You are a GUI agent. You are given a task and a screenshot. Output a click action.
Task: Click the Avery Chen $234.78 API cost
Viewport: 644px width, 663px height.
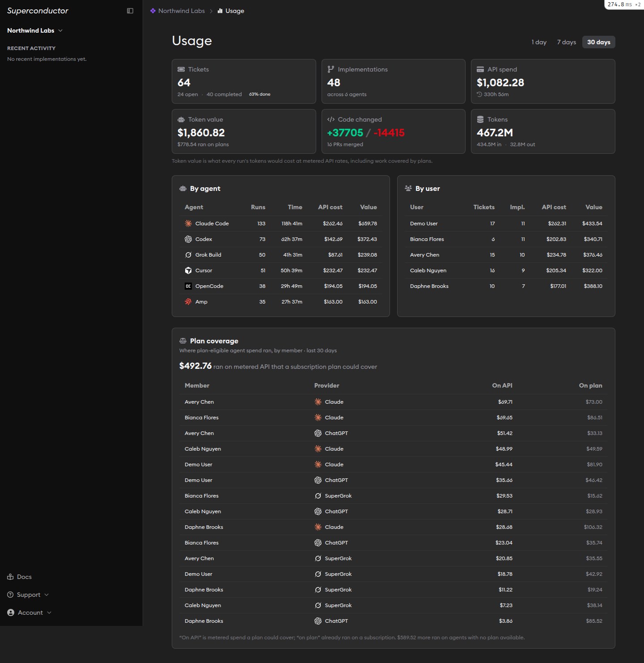[x=556, y=255]
